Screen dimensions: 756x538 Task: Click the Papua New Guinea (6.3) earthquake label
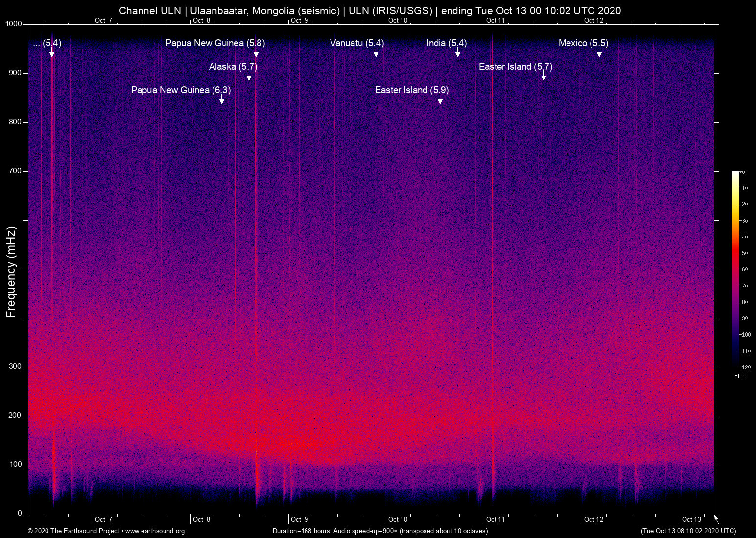(x=181, y=90)
